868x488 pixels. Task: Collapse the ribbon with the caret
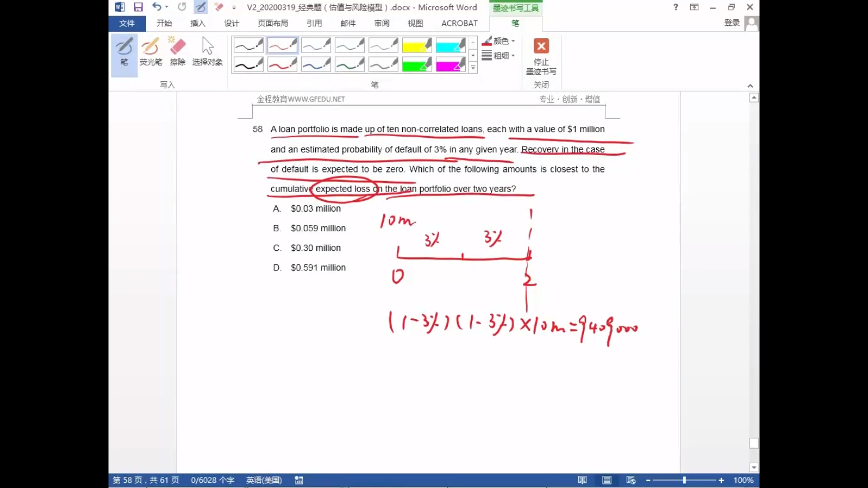(750, 85)
